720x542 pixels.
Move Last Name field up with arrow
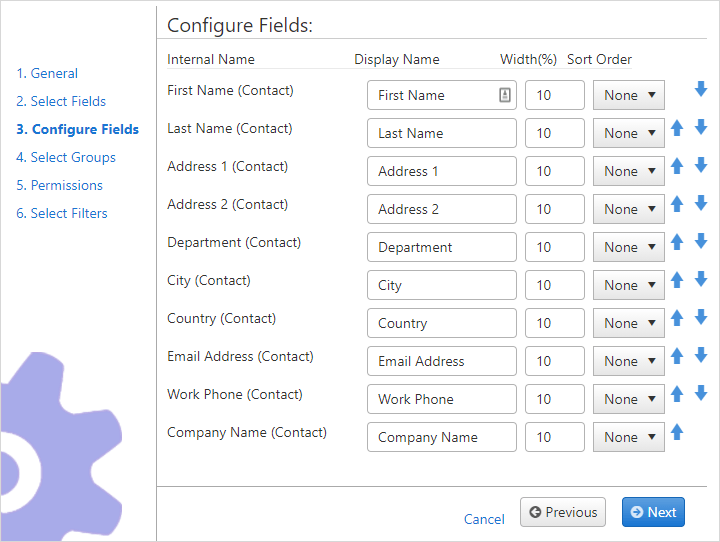tap(677, 128)
